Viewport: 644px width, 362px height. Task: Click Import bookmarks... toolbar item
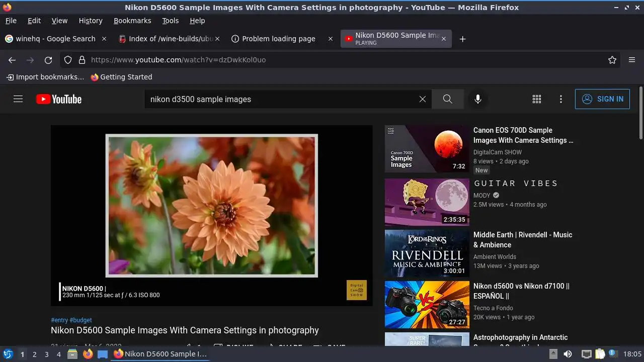pyautogui.click(x=45, y=77)
